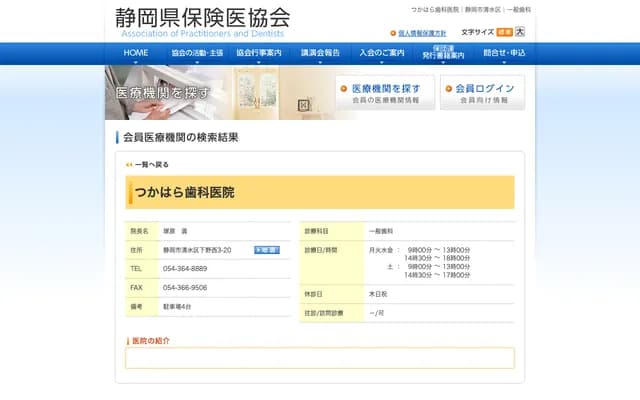The width and height of the screenshot is (640, 400).
Task: Click the 一覧へ戻る back link
Action: click(x=151, y=164)
